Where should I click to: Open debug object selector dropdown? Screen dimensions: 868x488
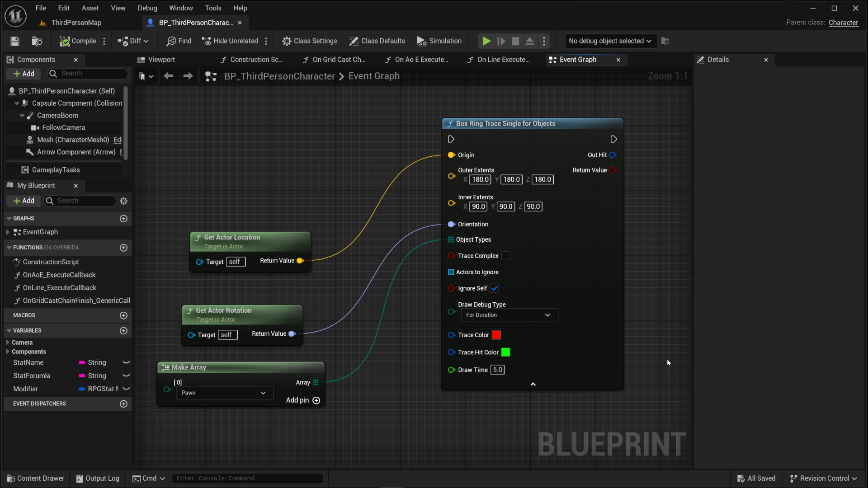610,41
